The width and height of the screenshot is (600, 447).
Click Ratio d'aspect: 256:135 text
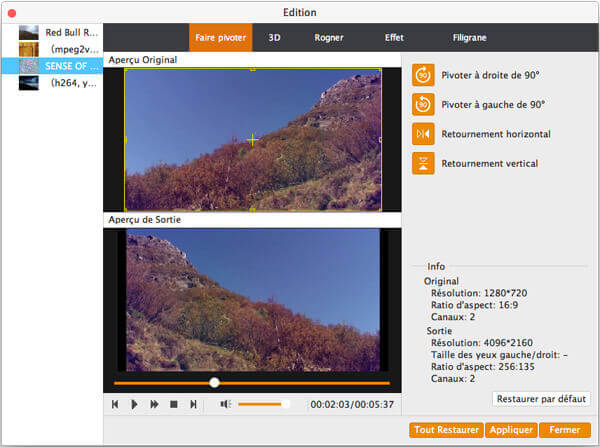[483, 367]
